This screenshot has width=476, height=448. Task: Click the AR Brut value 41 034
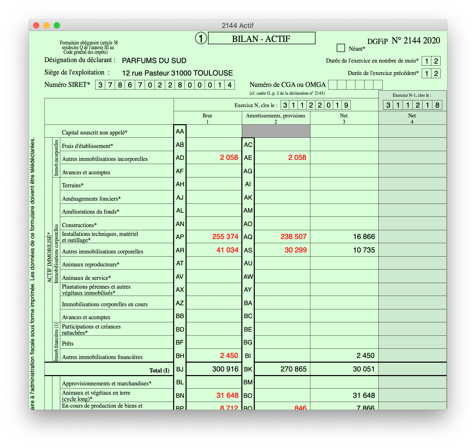[x=227, y=250]
